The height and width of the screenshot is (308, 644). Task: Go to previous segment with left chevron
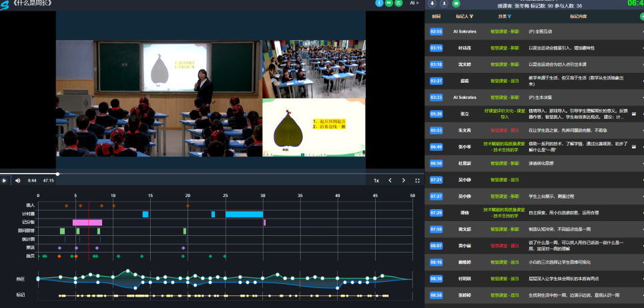390,180
